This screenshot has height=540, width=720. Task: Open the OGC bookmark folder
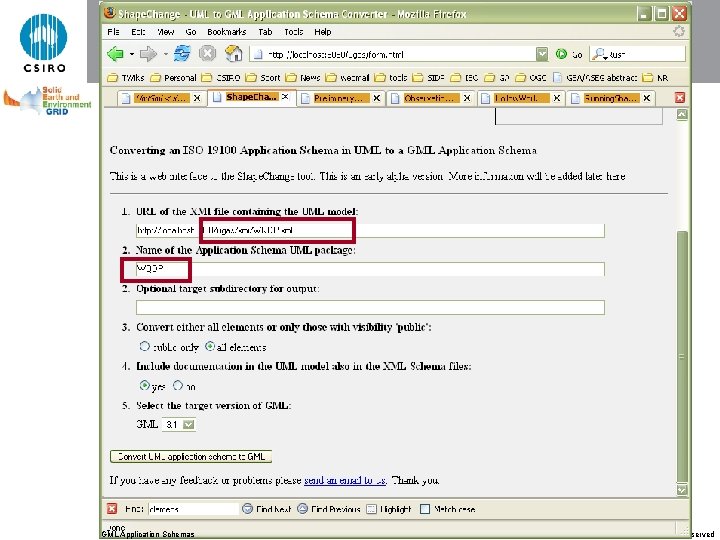pyautogui.click(x=530, y=78)
